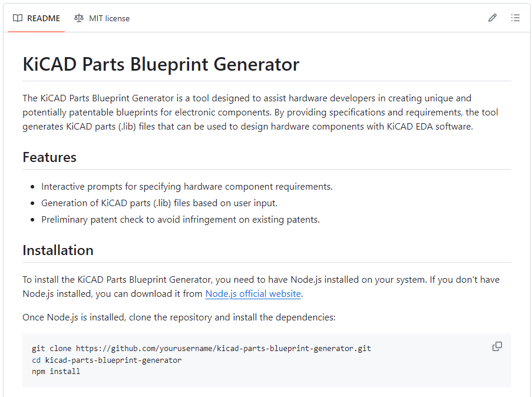The width and height of the screenshot is (532, 397).
Task: Click the 'Generation of KiCAD parts' bullet item
Action: coord(159,203)
